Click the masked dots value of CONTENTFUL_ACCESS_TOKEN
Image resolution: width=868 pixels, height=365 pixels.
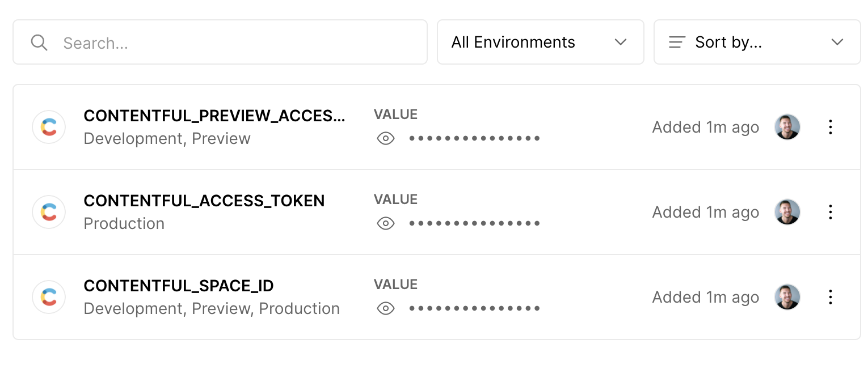474,223
